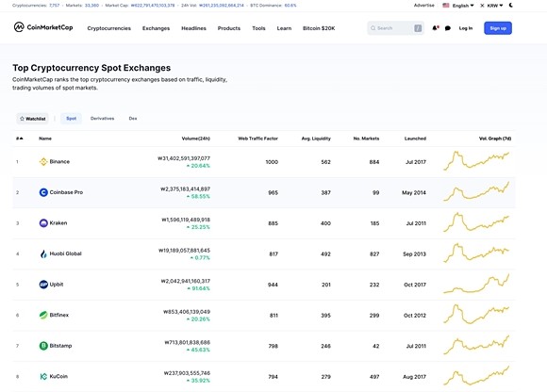
Task: Click the Log In link
Action: [466, 28]
